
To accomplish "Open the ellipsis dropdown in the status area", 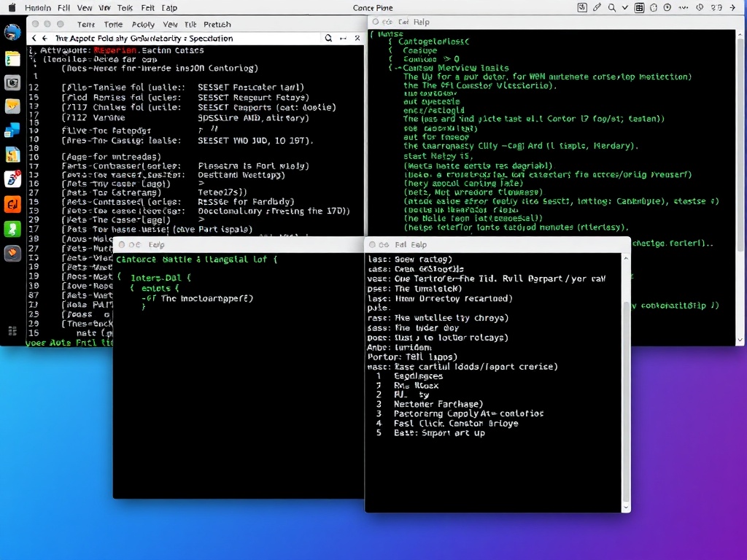I will pos(683,7).
